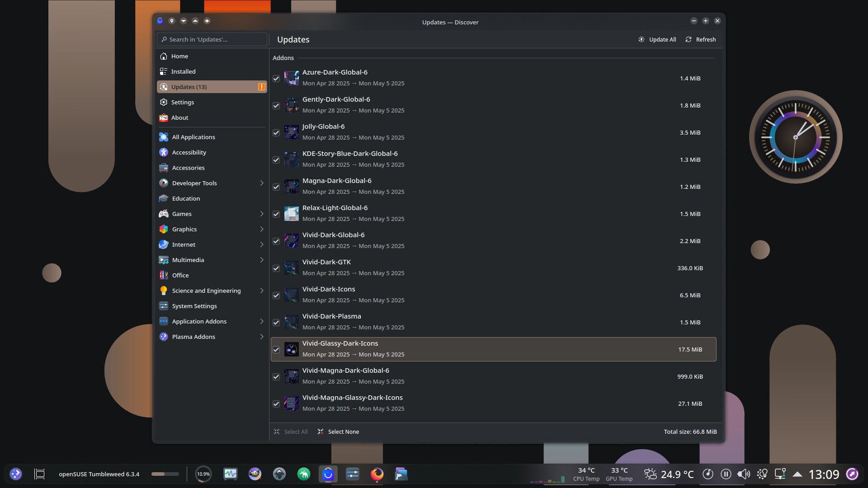868x488 pixels.
Task: Click the Update All button
Action: [x=657, y=39]
